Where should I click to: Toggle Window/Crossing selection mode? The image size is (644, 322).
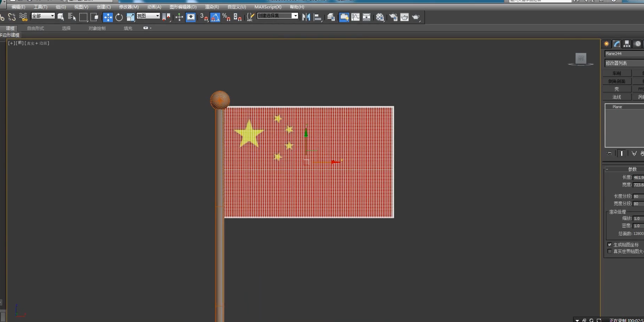pyautogui.click(x=95, y=17)
